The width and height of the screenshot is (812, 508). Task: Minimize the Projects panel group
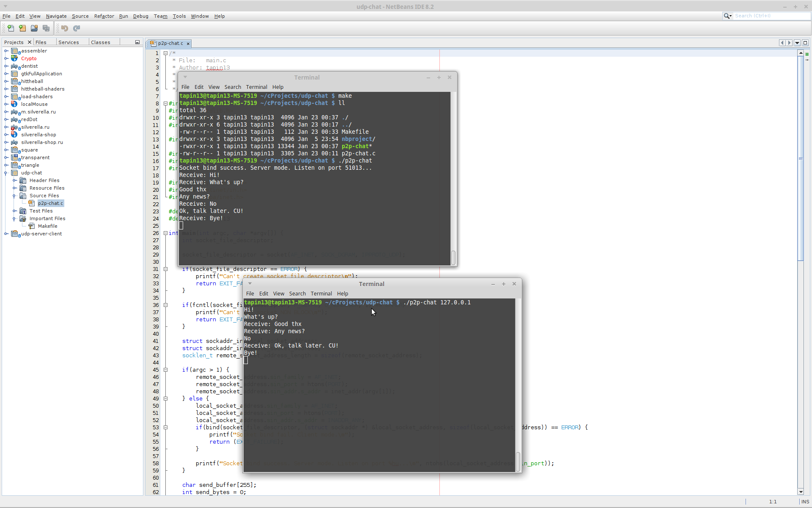pos(137,42)
